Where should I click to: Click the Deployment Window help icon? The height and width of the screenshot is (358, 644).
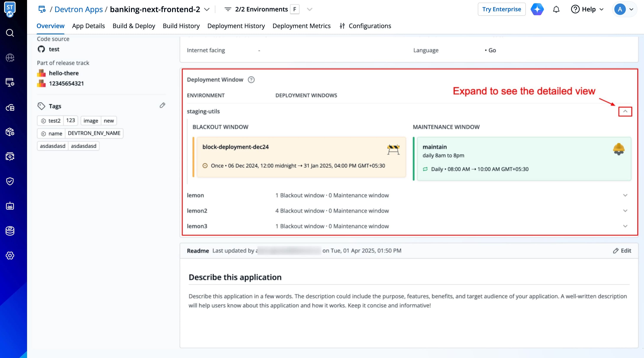251,80
